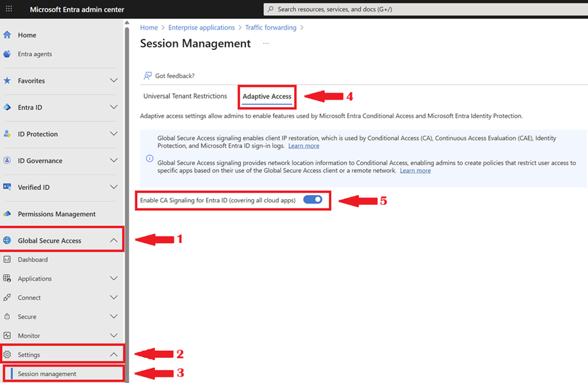Viewport: 588px width, 383px height.
Task: Collapse the Global Secure Access section
Action: [114, 240]
